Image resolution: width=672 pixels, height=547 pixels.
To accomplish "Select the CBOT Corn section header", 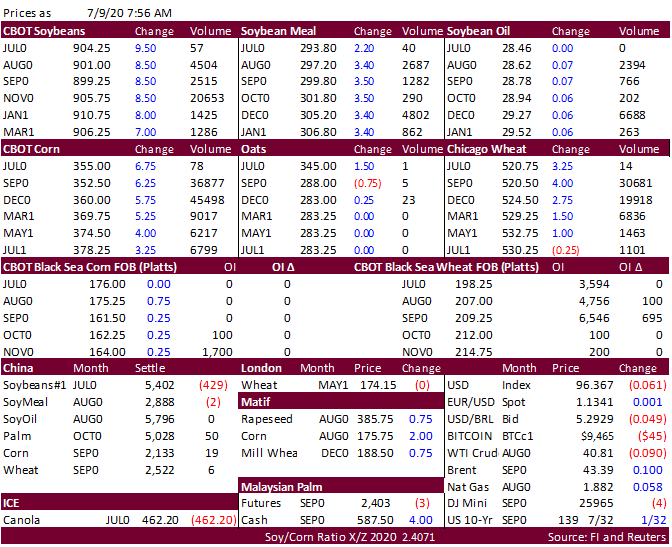I will [x=31, y=149].
